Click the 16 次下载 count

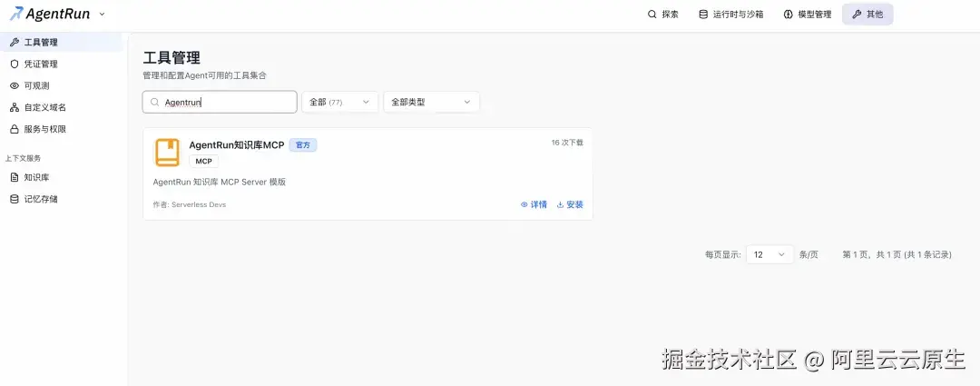tap(567, 143)
